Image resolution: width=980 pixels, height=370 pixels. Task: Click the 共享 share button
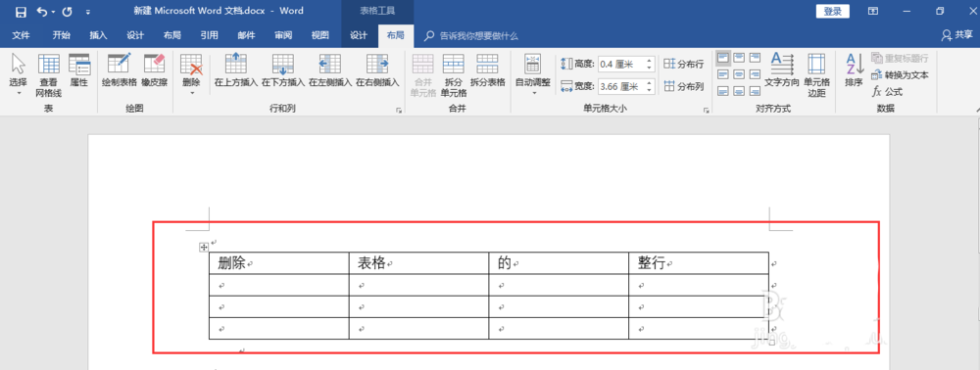click(x=958, y=35)
